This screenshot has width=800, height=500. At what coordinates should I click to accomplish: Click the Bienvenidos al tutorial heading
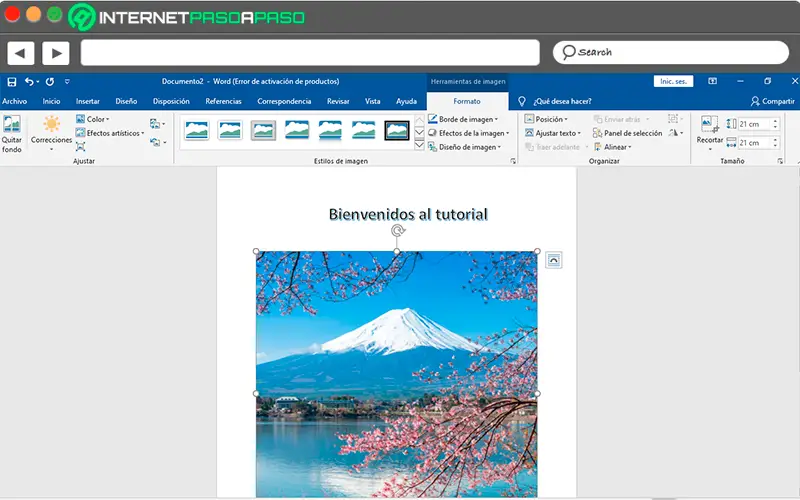[408, 214]
